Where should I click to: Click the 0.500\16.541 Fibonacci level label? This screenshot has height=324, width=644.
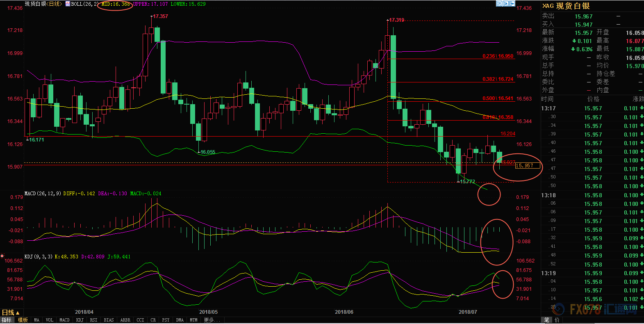[498, 98]
